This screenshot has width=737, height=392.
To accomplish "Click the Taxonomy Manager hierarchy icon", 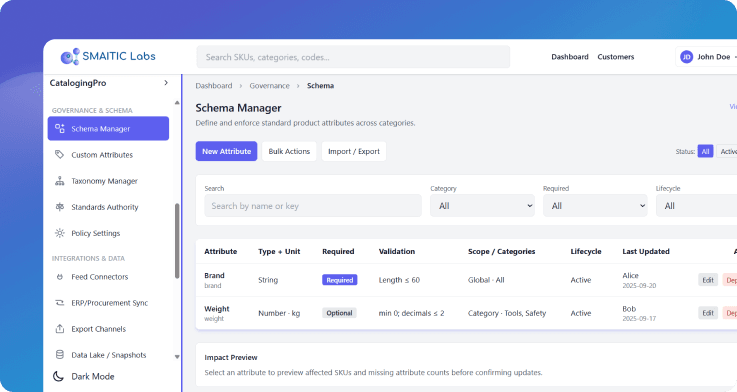I will pyautogui.click(x=59, y=180).
